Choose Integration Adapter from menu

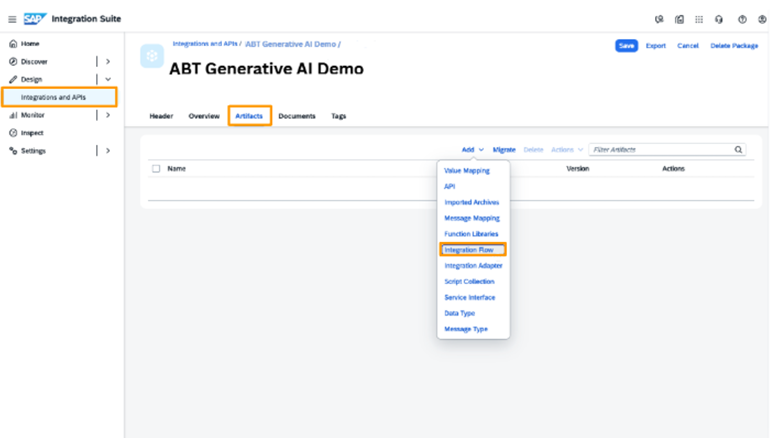pyautogui.click(x=473, y=266)
